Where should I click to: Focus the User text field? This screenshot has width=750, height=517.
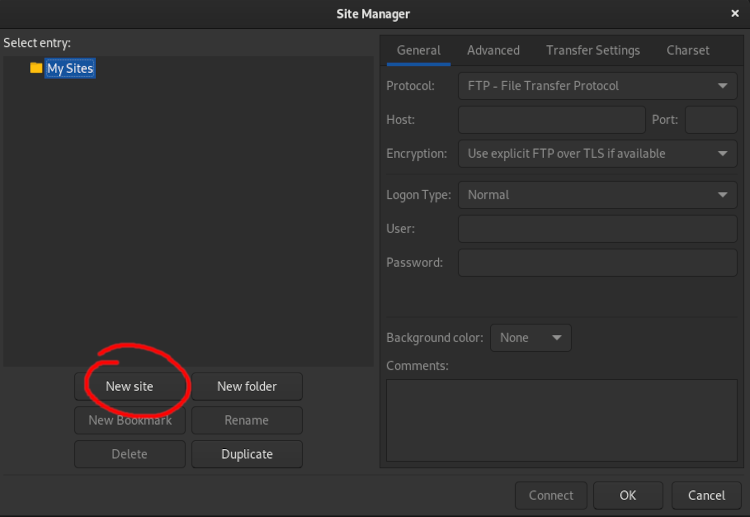(x=597, y=229)
